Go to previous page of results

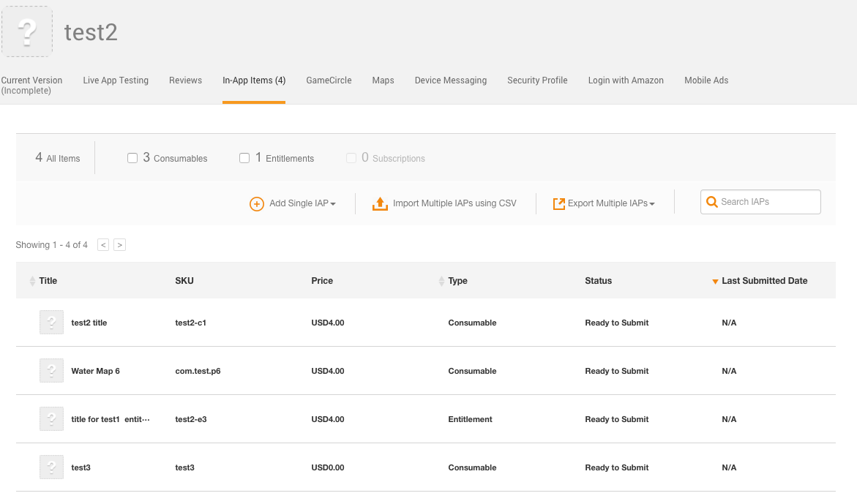point(103,245)
